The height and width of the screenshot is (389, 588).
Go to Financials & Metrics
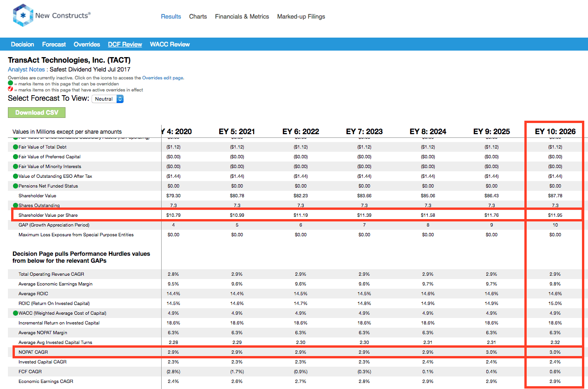click(242, 17)
